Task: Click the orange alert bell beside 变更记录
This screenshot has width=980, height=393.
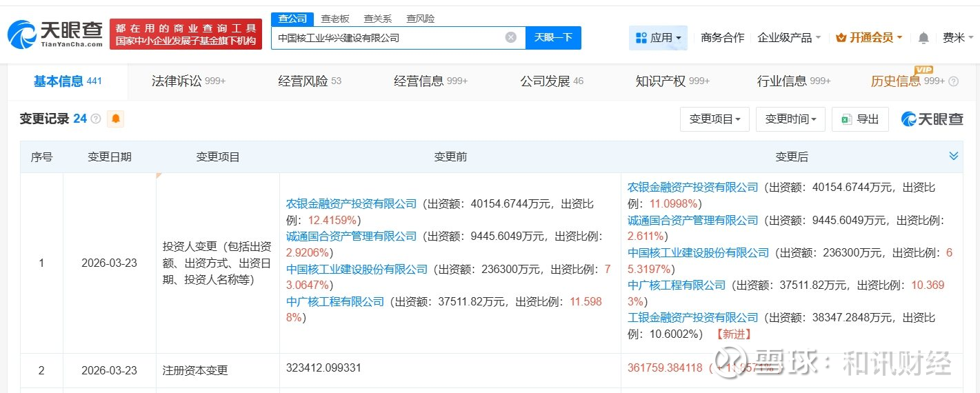Action: [116, 119]
